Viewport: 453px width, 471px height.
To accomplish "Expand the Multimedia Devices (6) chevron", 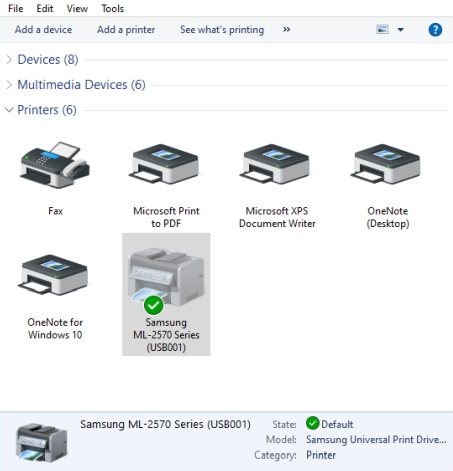I will click(9, 85).
